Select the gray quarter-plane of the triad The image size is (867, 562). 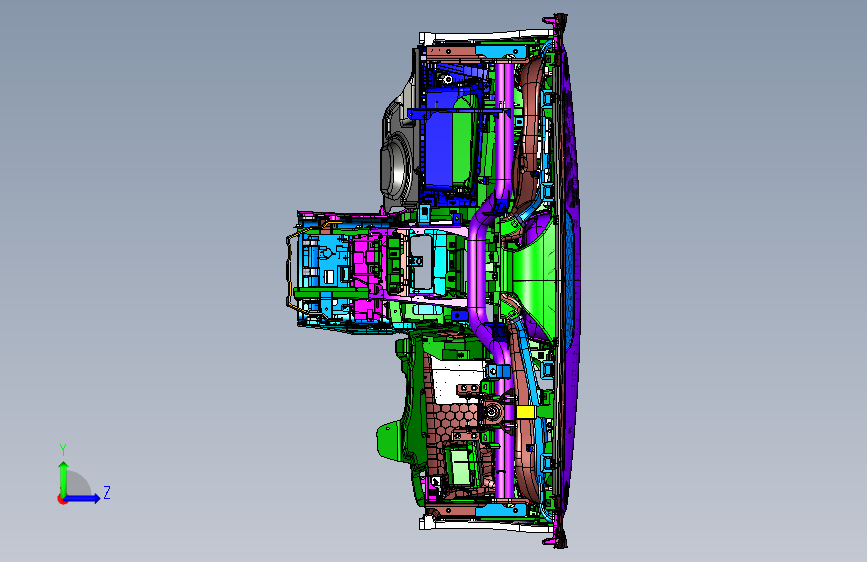(79, 484)
